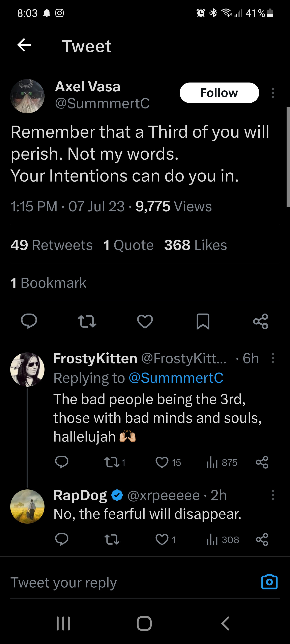Like FrostyKitten's reply
This screenshot has height=644, width=290.
point(162,462)
